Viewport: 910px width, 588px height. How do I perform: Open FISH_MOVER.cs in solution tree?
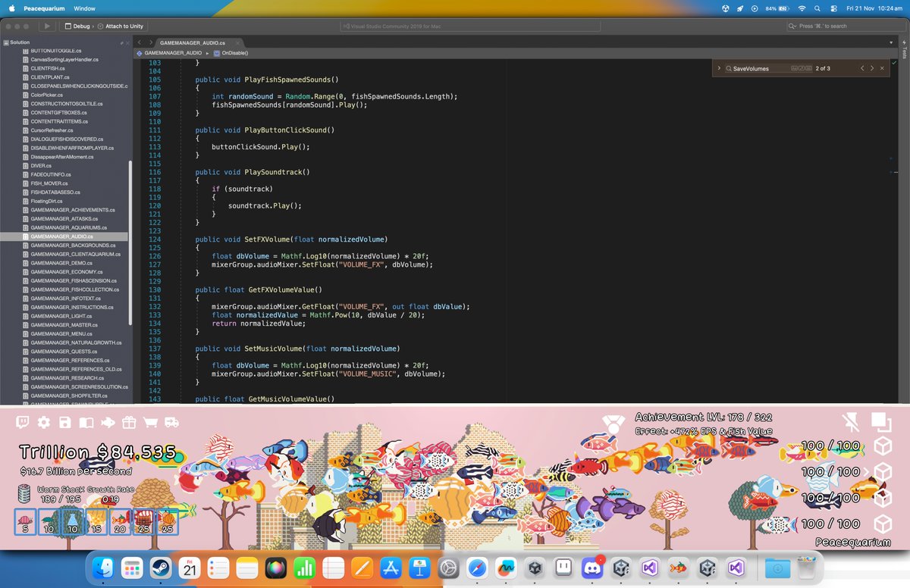(49, 183)
